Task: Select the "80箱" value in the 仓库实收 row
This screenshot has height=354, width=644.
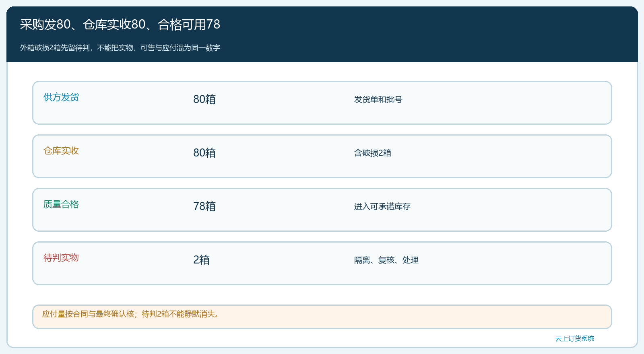Action: click(x=204, y=153)
